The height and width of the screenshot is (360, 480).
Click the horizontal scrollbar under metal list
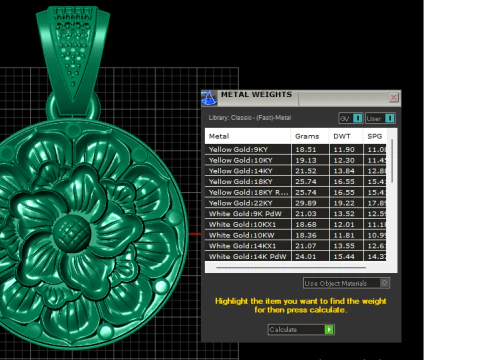(x=291, y=267)
